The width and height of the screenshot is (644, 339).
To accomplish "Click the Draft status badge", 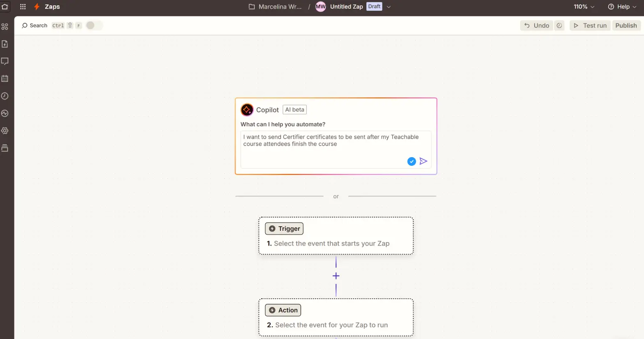I will (374, 7).
